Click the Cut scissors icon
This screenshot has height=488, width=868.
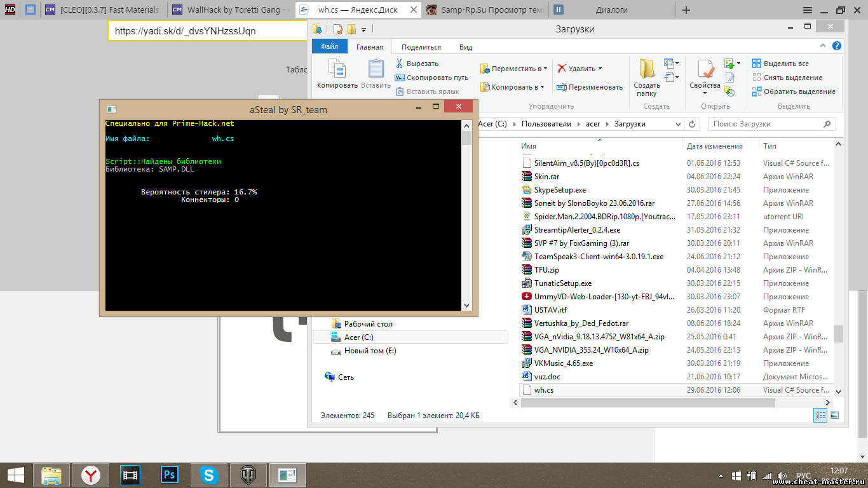coord(400,64)
